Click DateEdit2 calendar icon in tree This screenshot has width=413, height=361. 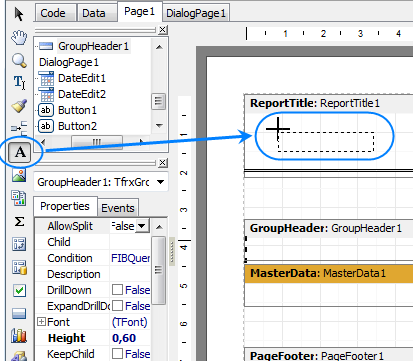pyautogui.click(x=46, y=94)
